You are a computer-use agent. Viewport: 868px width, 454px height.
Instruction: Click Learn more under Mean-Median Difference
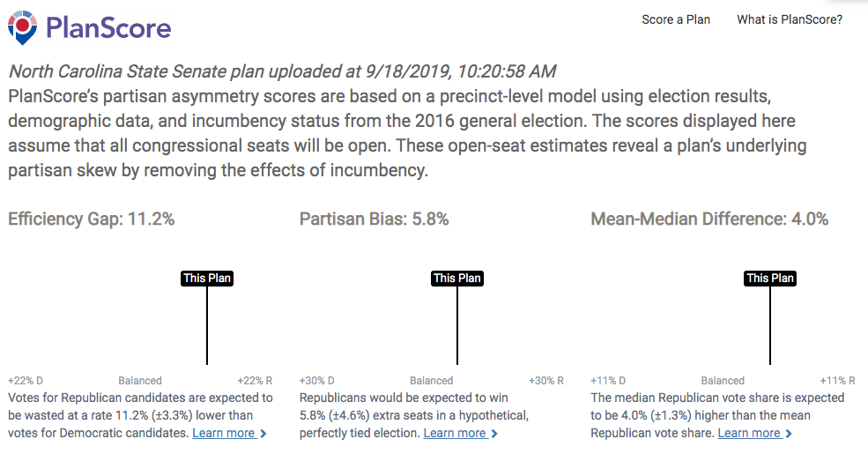click(749, 433)
